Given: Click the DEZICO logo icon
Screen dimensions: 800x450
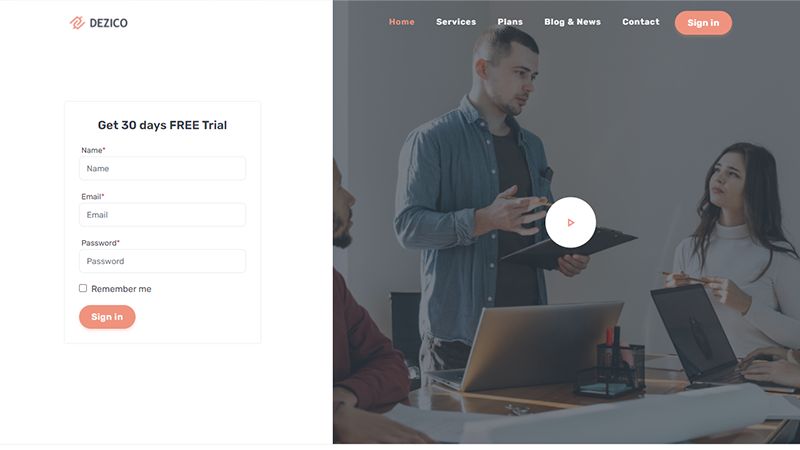Looking at the screenshot, I should click(77, 23).
